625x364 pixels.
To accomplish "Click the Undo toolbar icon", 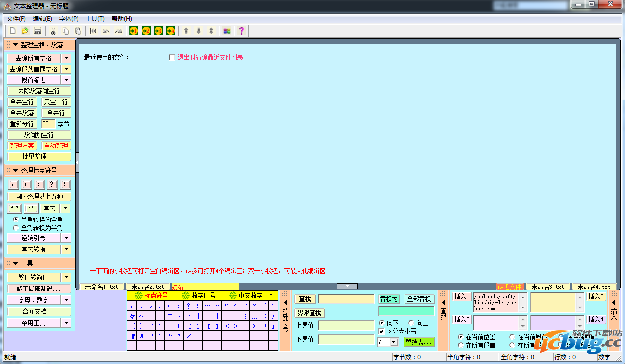I will [106, 31].
